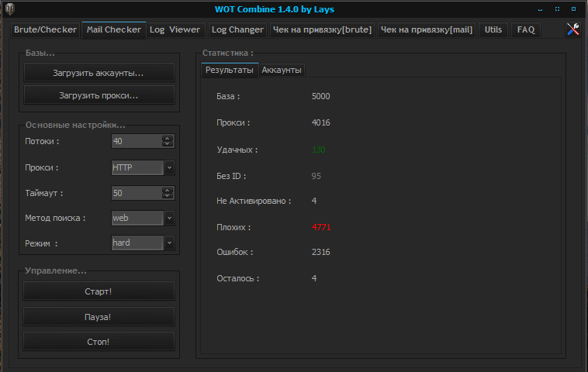Viewport: 588px width, 372px height.
Task: Open the FAQ tab
Action: coord(526,29)
